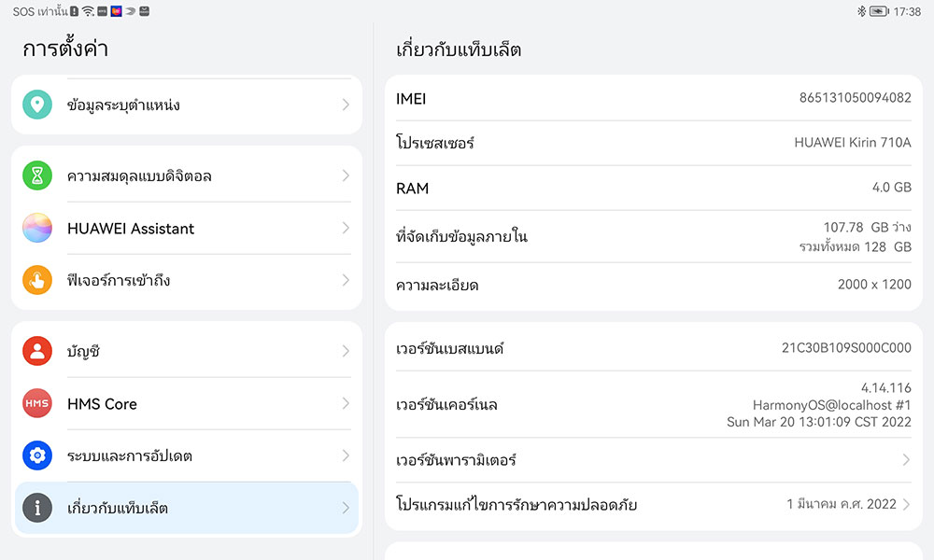Open โปรแกรมแก้ไขการรักษาความปลอดภัย details
Image resolution: width=934 pixels, height=560 pixels.
point(654,505)
